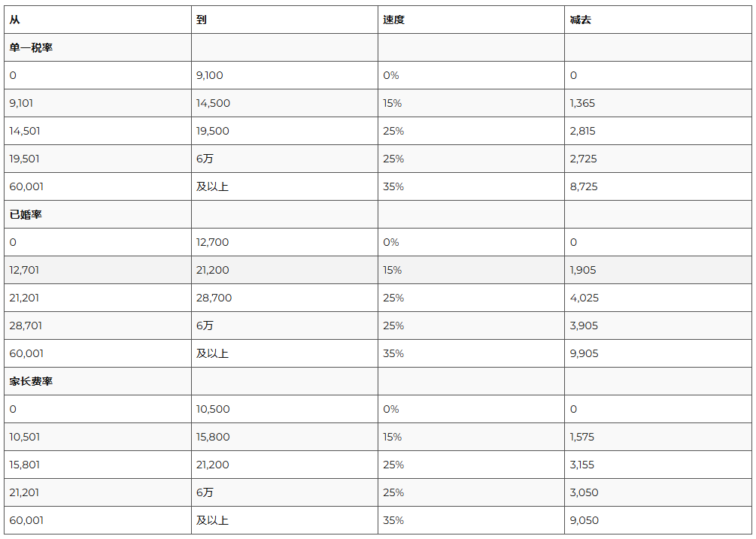Click the deduction value 8,725
This screenshot has width=756, height=539.
point(584,186)
